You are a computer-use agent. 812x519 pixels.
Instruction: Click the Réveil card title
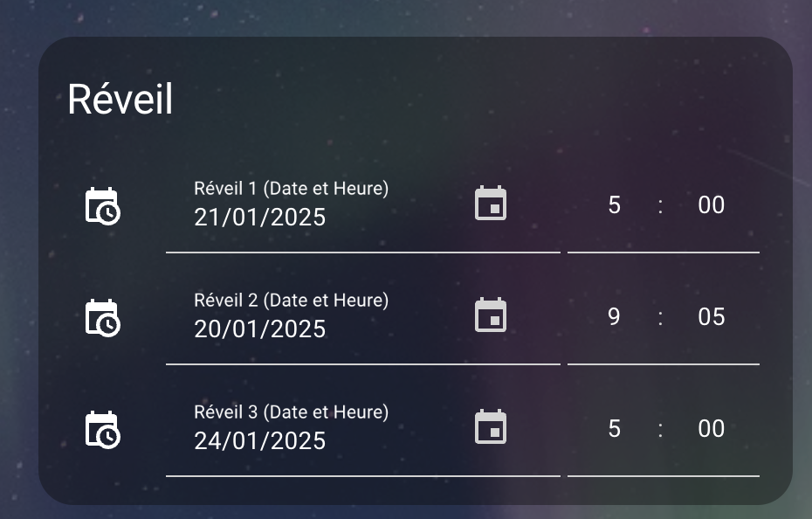[x=120, y=99]
